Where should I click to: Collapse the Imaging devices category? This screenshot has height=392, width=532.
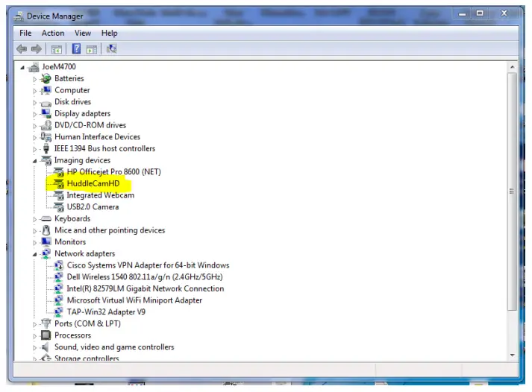click(34, 161)
